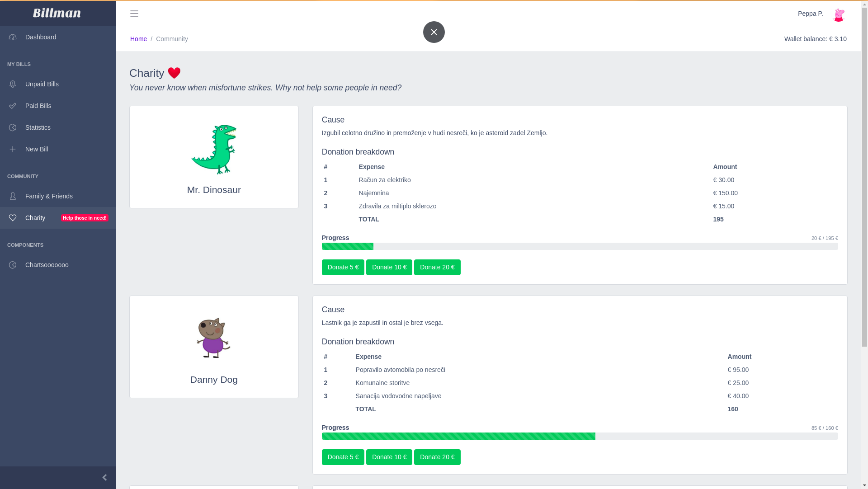Click the New Bill plus icon

pyautogui.click(x=13, y=149)
